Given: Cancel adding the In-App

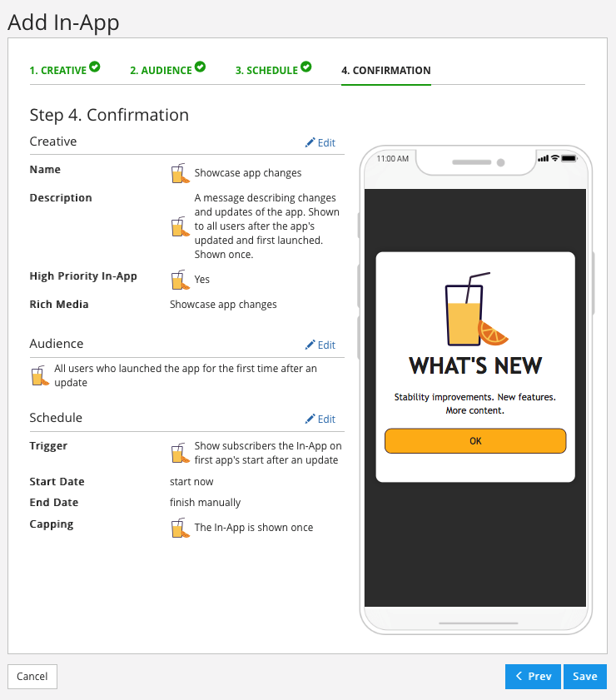Looking at the screenshot, I should click(x=32, y=677).
